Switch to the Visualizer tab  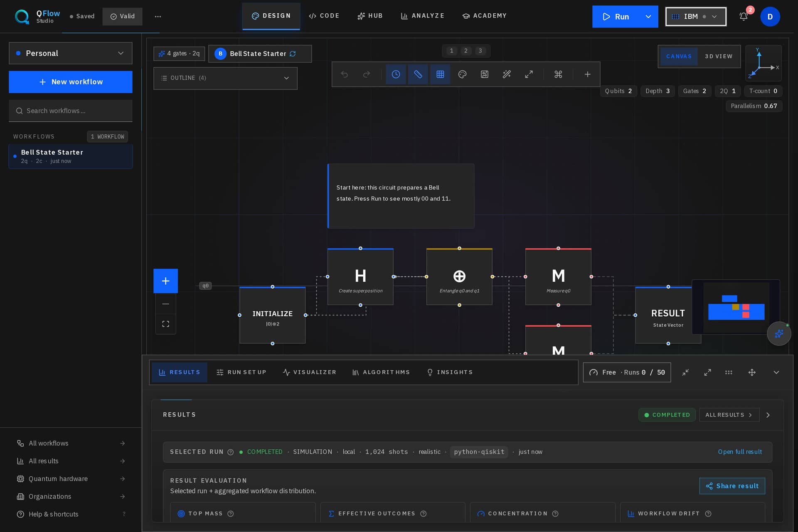[x=309, y=372]
